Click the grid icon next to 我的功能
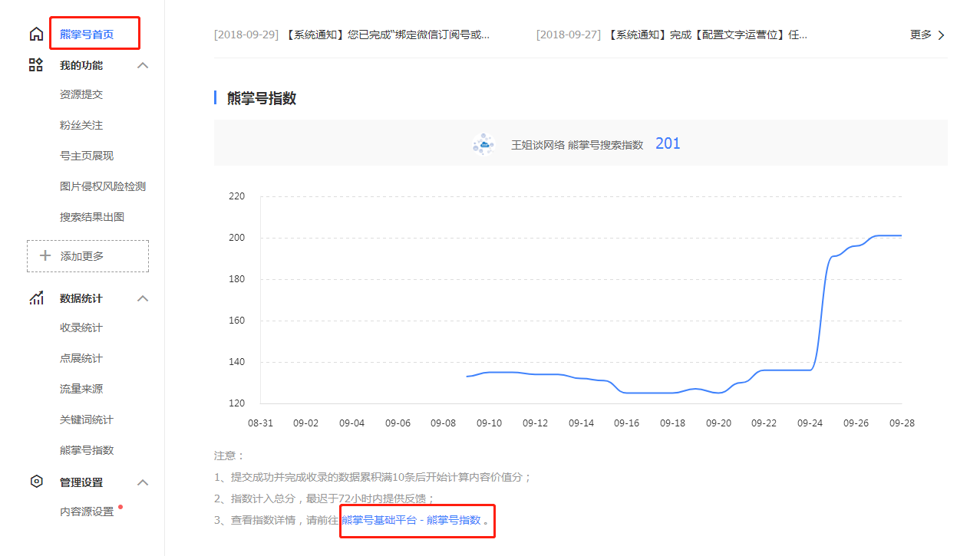This screenshot has height=556, width=980. pos(36,65)
